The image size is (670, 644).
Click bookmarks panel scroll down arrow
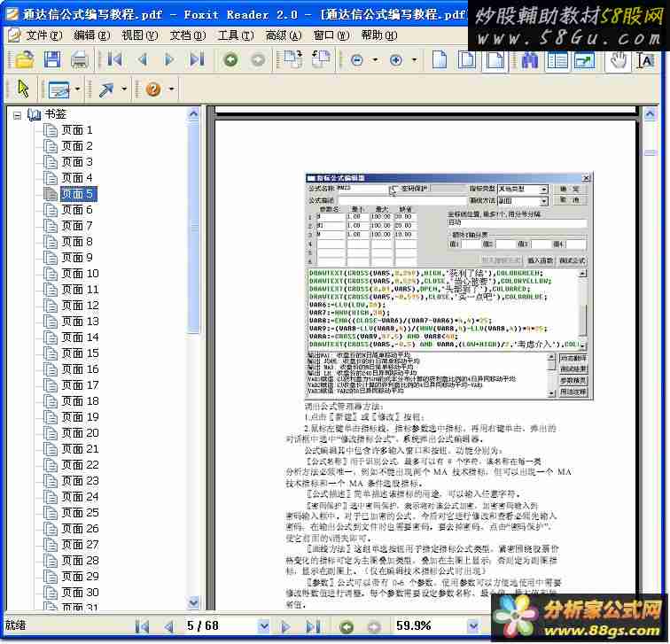(x=193, y=603)
